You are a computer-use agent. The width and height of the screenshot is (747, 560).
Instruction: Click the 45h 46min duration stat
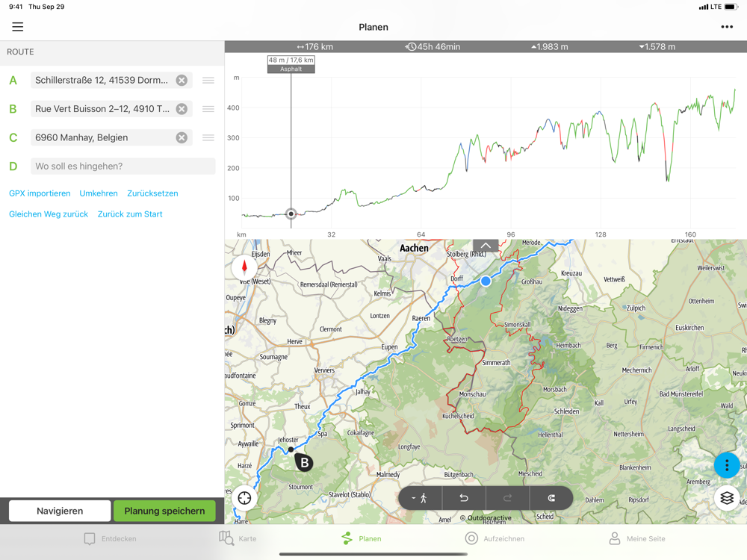(x=433, y=46)
